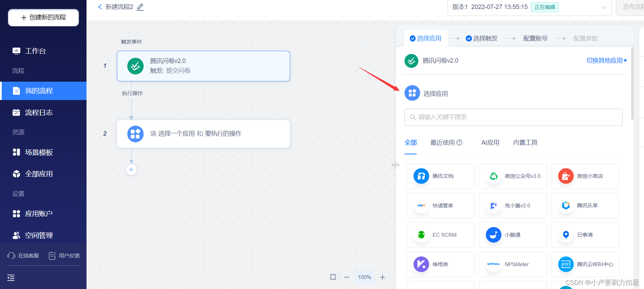This screenshot has height=289, width=644.
Task: Open 场景模板 in the sidebar
Action: point(43,152)
